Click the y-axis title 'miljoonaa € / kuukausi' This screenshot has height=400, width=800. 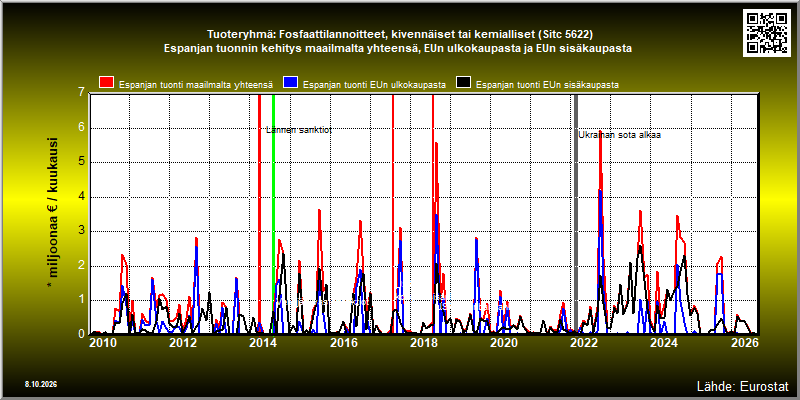53,213
